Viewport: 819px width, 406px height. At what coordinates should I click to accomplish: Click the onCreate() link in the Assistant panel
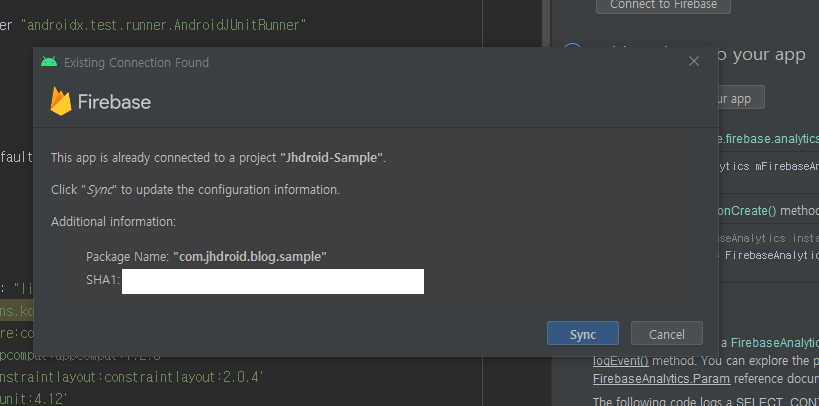coord(747,211)
